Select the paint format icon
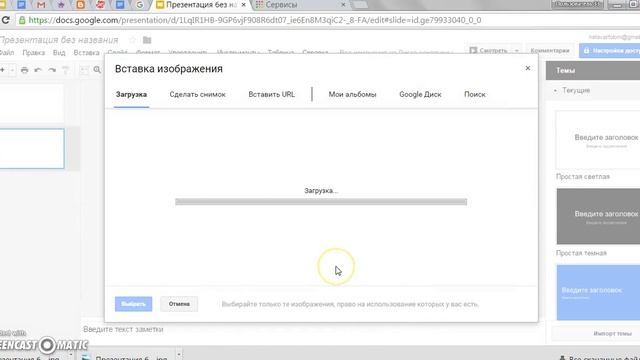Image resolution: width=640 pixels, height=360 pixels. (66, 70)
